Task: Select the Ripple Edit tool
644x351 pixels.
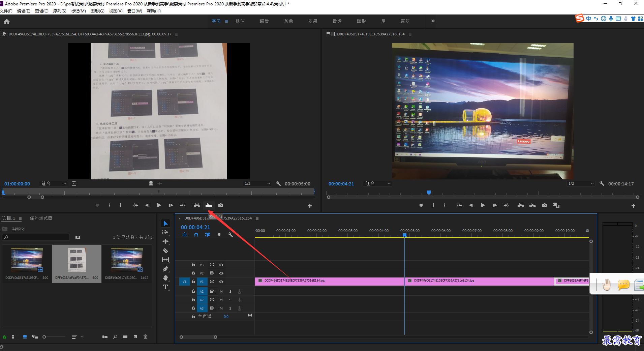Action: coord(165,241)
